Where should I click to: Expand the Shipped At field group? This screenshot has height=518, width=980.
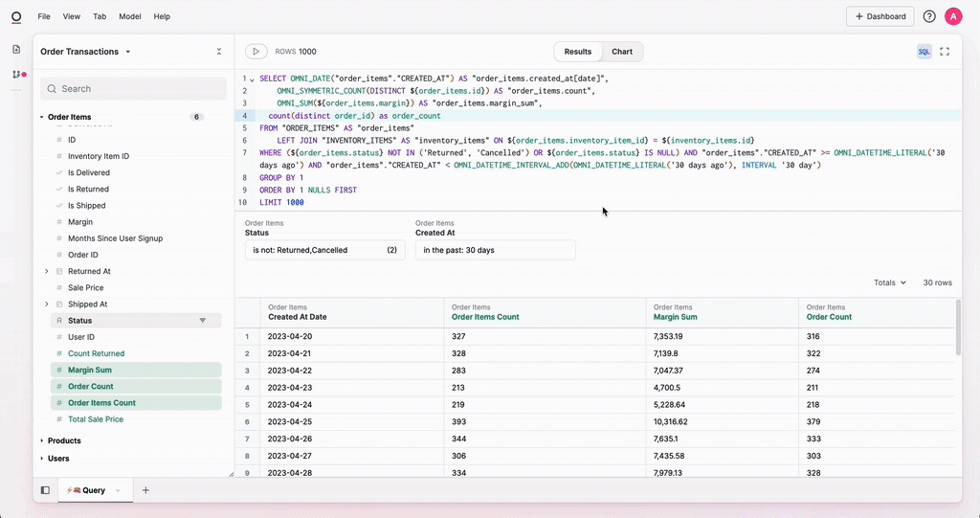[x=46, y=304]
